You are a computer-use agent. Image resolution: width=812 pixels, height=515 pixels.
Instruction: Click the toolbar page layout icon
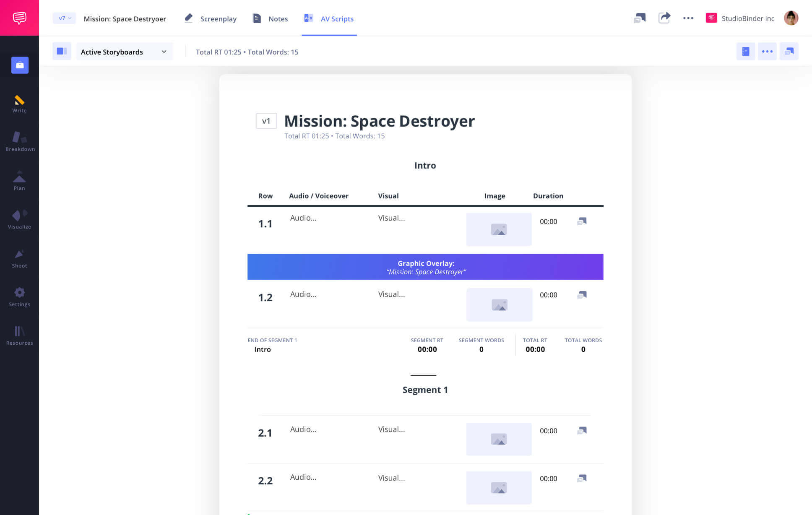pyautogui.click(x=745, y=51)
